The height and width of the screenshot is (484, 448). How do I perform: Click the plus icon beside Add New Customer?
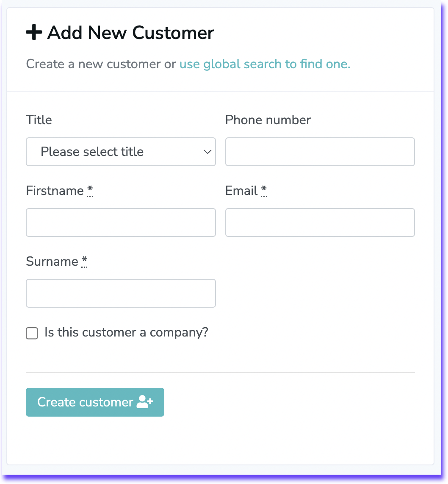[34, 32]
